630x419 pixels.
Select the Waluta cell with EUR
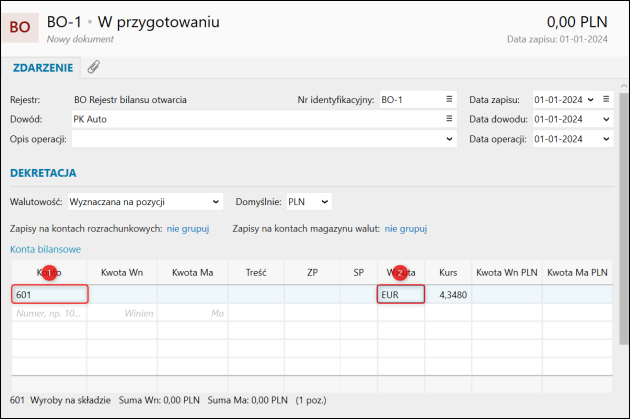click(x=401, y=294)
